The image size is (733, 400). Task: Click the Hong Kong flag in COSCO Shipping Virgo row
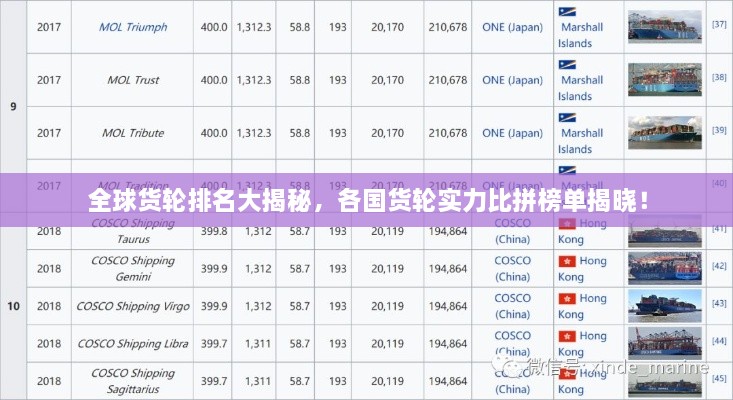(567, 298)
